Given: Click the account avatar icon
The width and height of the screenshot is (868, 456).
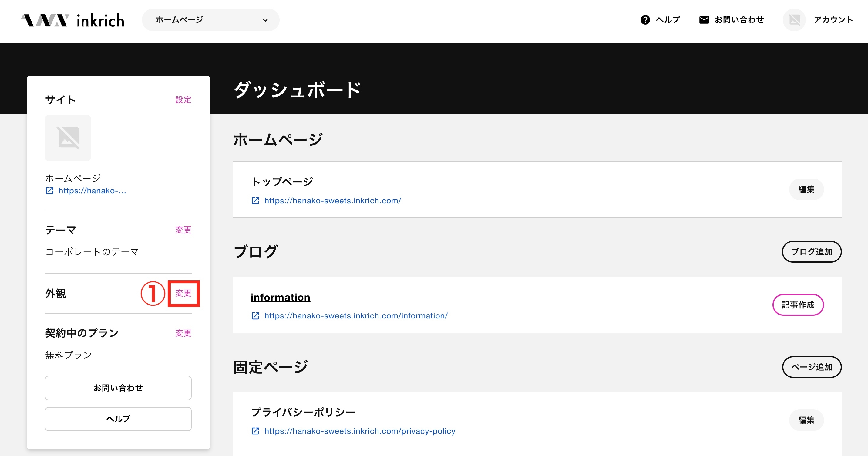Looking at the screenshot, I should [x=794, y=20].
